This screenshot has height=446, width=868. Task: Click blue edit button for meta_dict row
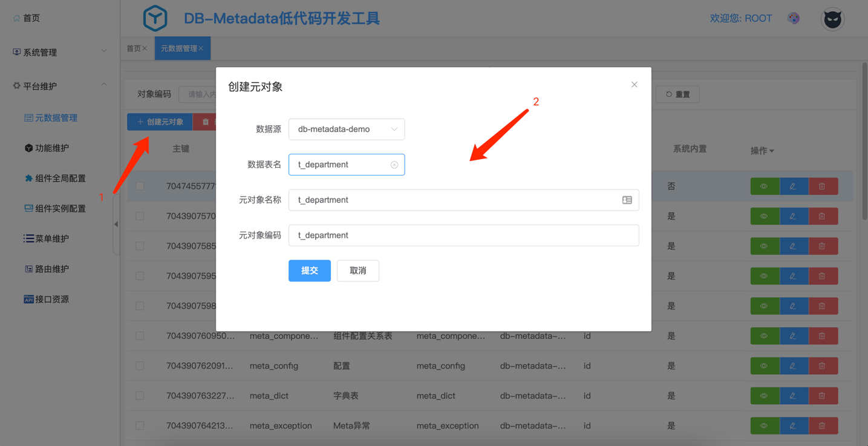pos(793,396)
